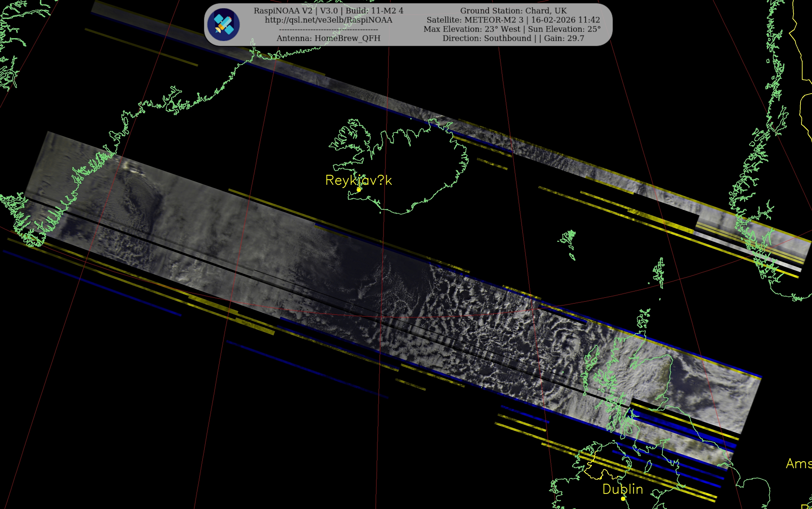
Task: Open the qsl.net RaspiNOAA URL text
Action: (328, 20)
